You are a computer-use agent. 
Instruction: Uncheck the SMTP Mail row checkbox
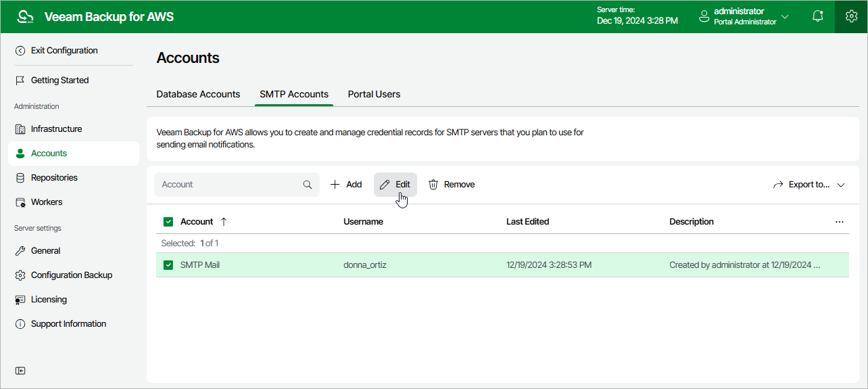(168, 265)
